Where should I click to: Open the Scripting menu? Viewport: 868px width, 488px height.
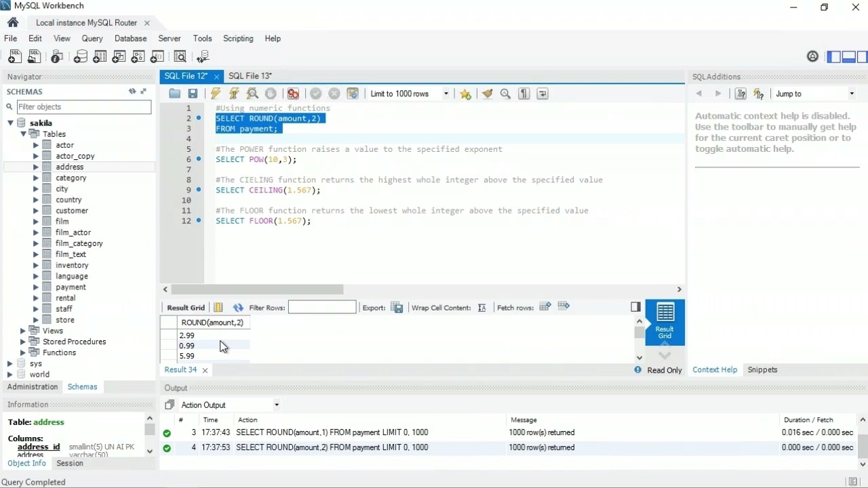[x=238, y=39]
